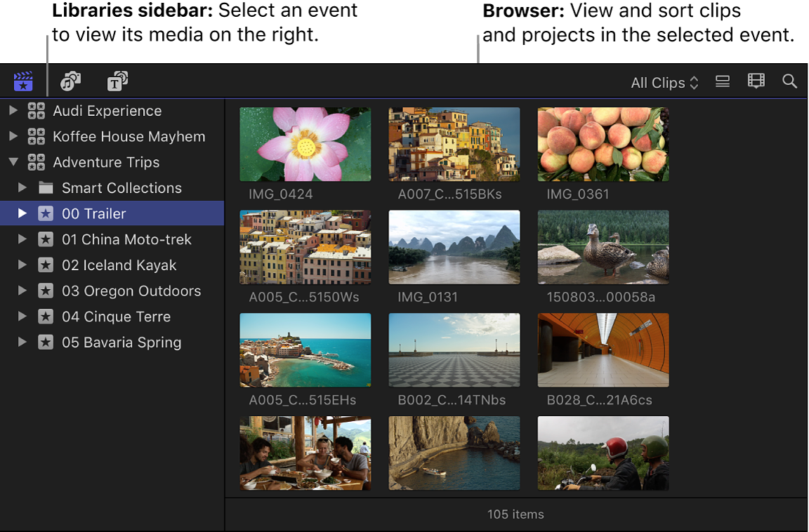Click the filmstrip view icon
Viewport: 809px width, 532px height.
click(x=756, y=81)
